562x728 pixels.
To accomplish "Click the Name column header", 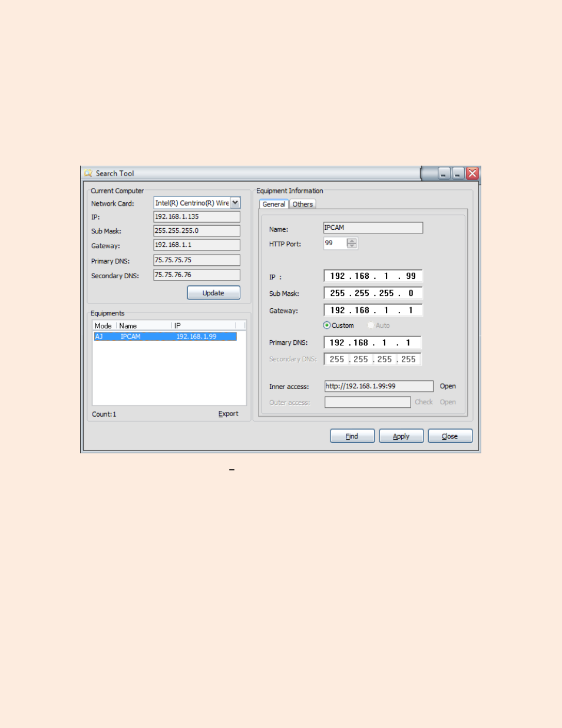I will click(144, 325).
